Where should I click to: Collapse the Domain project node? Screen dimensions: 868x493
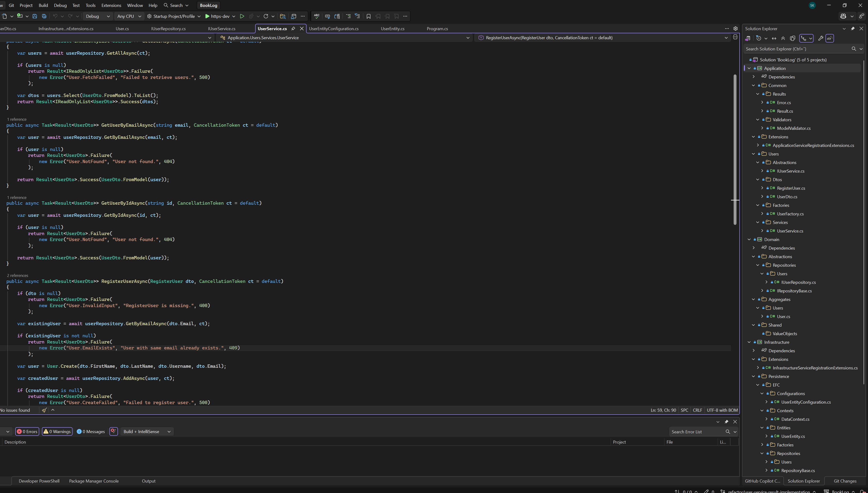point(749,239)
